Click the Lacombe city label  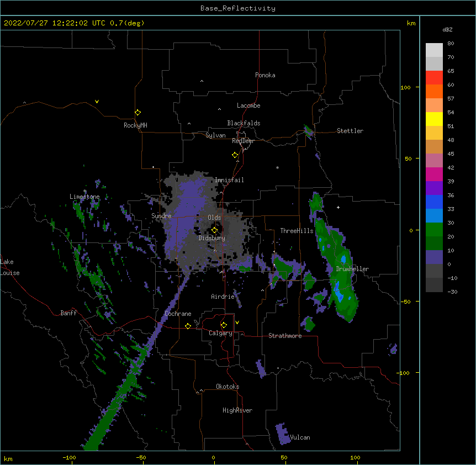click(248, 105)
